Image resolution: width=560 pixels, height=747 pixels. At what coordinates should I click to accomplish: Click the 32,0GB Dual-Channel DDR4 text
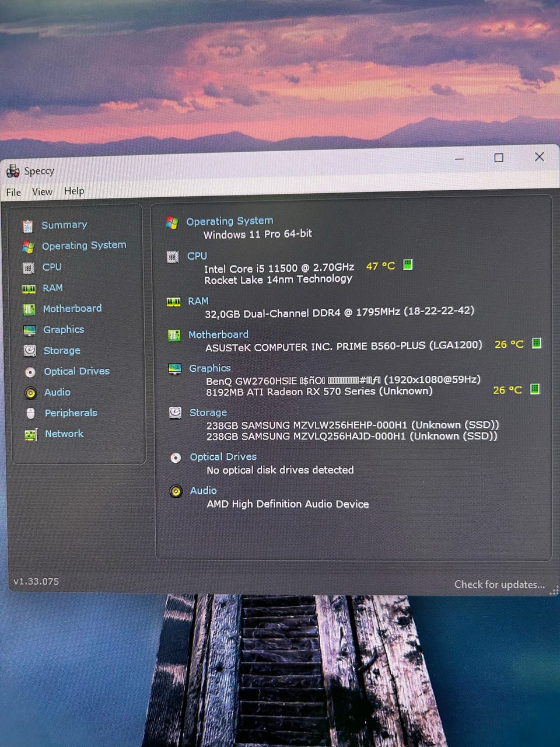(339, 312)
